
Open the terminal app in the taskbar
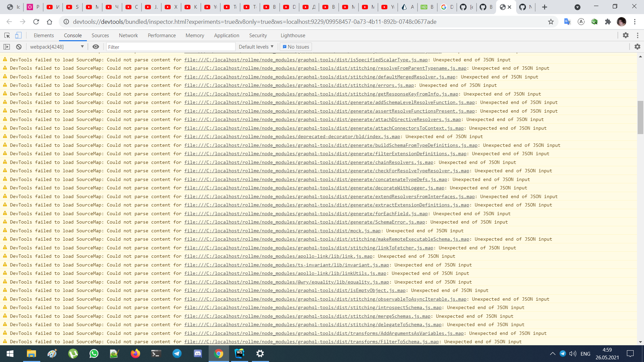click(156, 354)
